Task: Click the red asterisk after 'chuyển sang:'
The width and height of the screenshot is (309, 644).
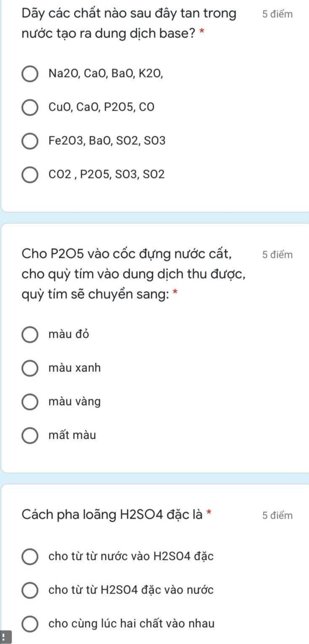Action: coord(175,292)
